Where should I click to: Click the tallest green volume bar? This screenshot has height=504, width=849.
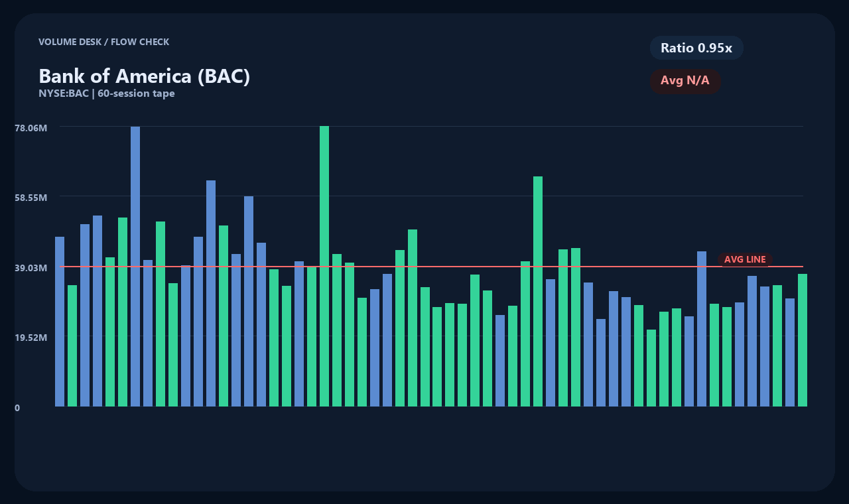point(324,266)
